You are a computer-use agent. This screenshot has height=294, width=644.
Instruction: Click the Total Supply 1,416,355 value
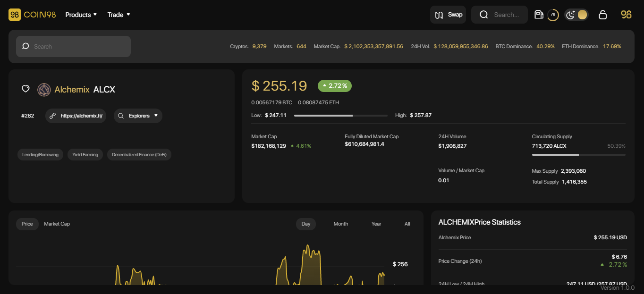point(575,182)
